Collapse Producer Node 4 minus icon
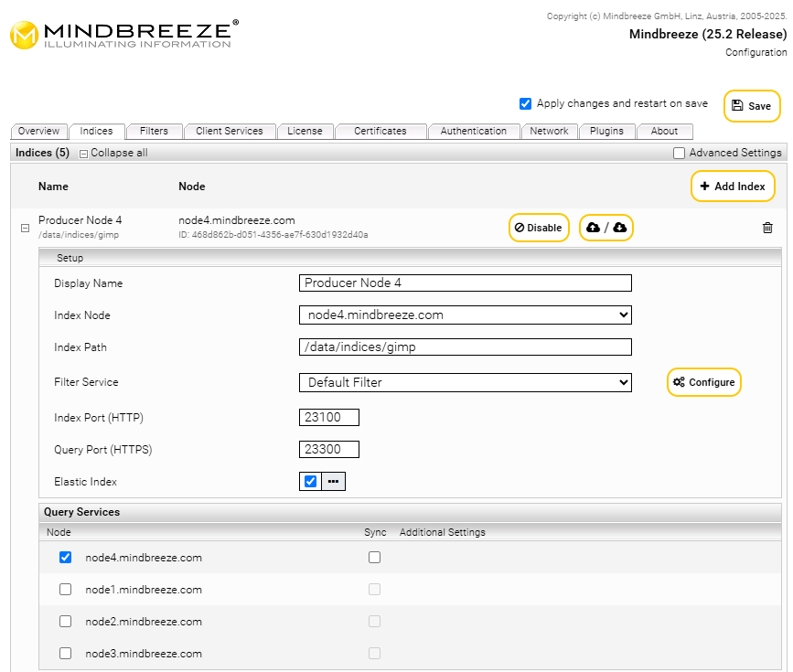 click(25, 228)
